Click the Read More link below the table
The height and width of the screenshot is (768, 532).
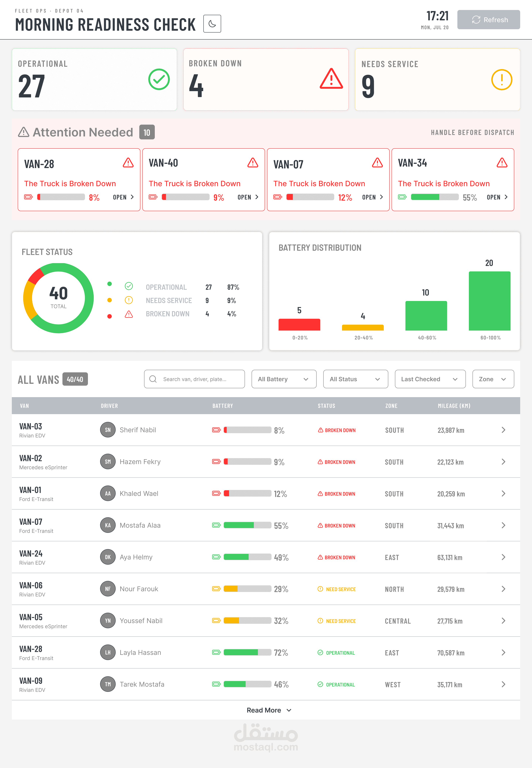(x=269, y=710)
